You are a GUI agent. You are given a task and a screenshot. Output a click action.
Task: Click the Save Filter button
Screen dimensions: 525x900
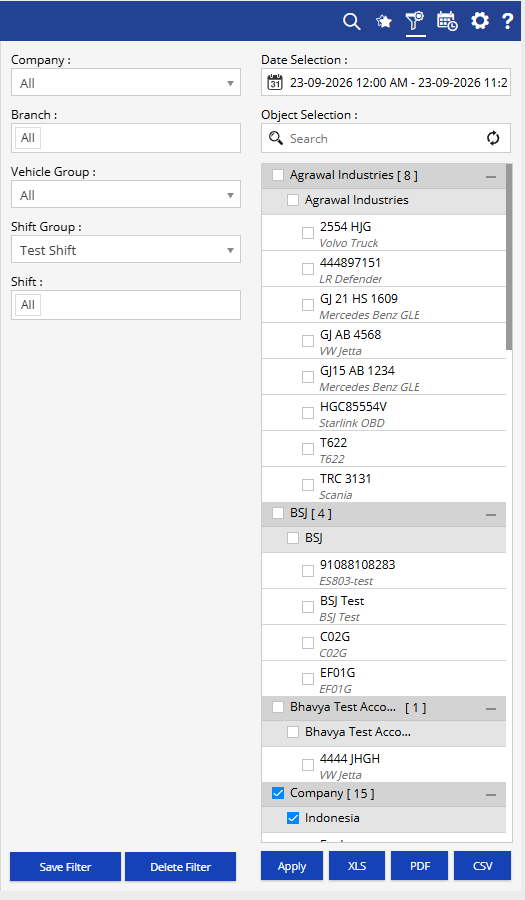point(65,867)
